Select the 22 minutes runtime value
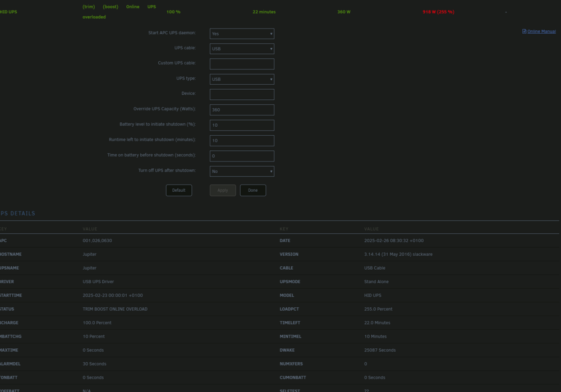Screen dimensions: 561x392 [x=264, y=12]
